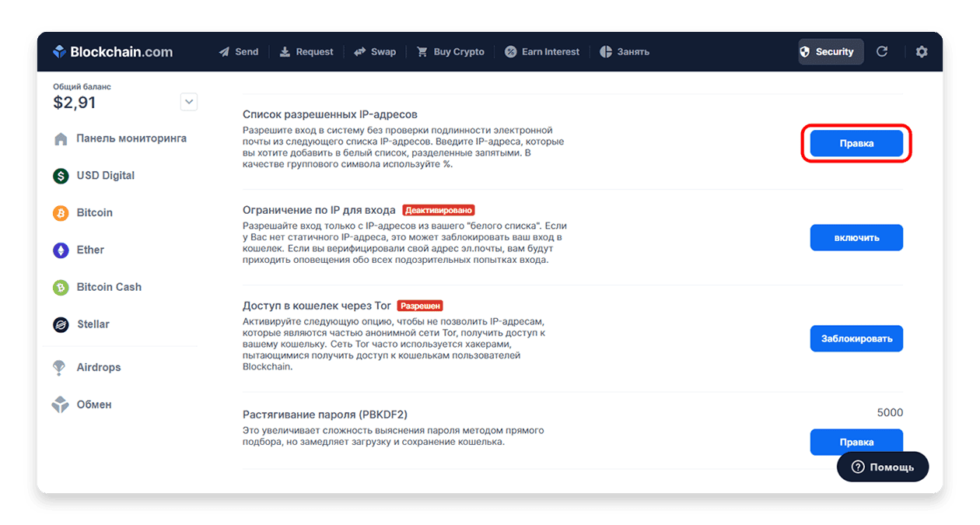Screen dimensions: 980x525
Task: Click the house icon for Панель мониторинга
Action: point(61,139)
